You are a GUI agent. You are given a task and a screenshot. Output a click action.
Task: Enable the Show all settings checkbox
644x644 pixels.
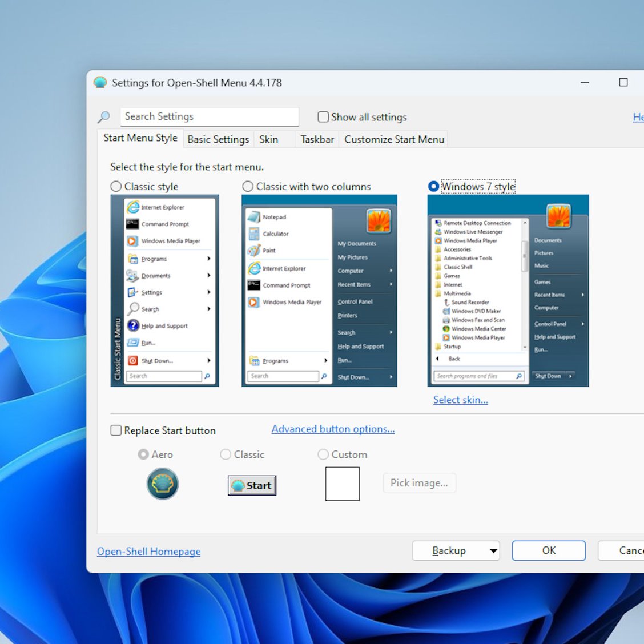point(323,117)
